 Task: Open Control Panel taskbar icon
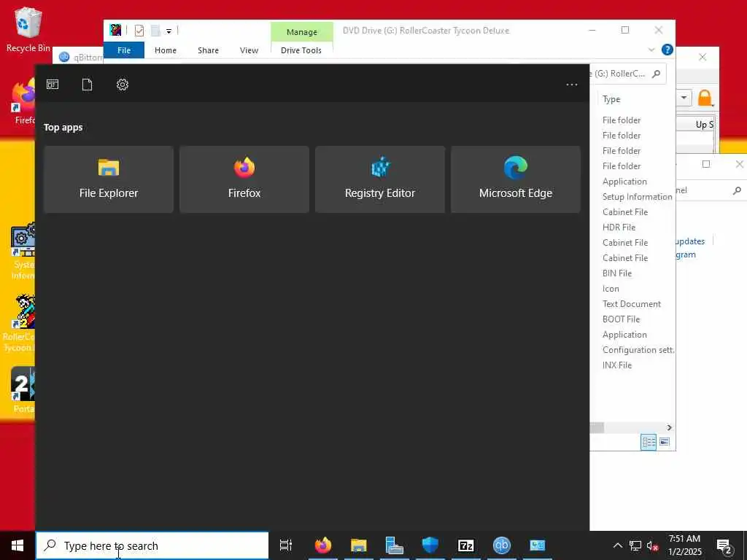click(538, 545)
